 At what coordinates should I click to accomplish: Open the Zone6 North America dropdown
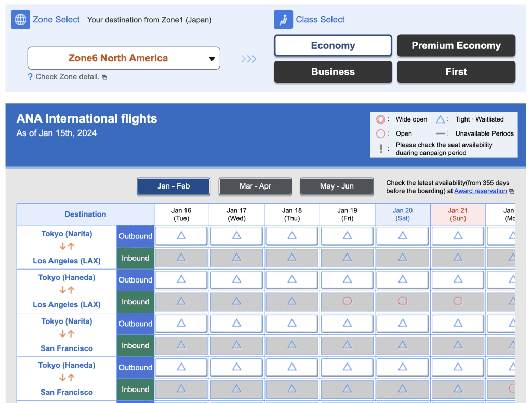(x=124, y=58)
